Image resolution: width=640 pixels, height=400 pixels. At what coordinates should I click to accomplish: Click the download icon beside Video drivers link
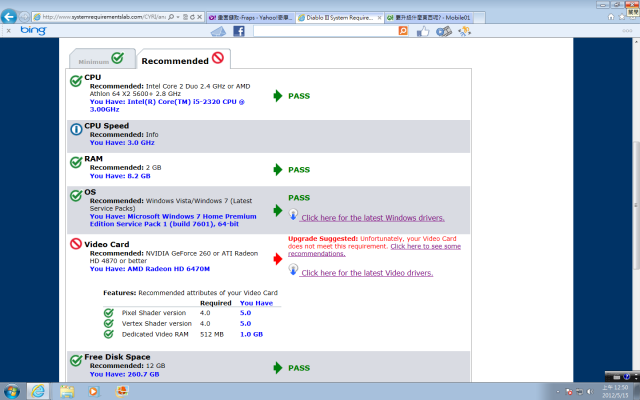point(293,270)
